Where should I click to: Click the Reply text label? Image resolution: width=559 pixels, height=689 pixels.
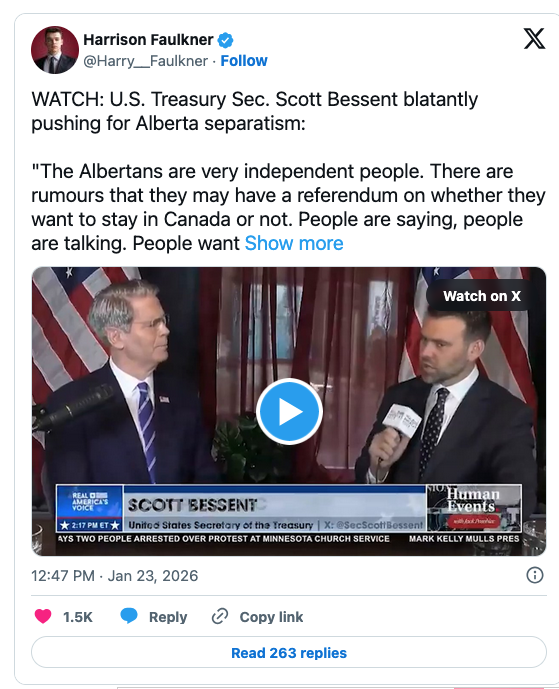pos(168,617)
